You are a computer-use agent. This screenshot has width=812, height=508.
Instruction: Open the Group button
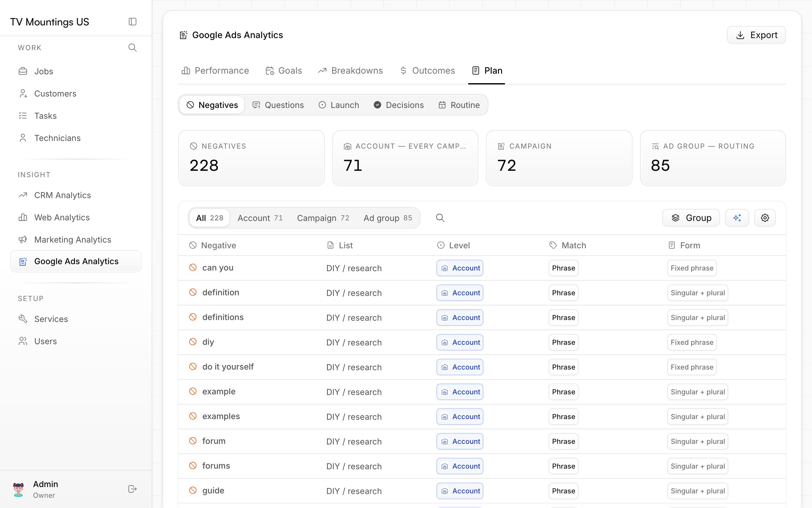pos(691,218)
